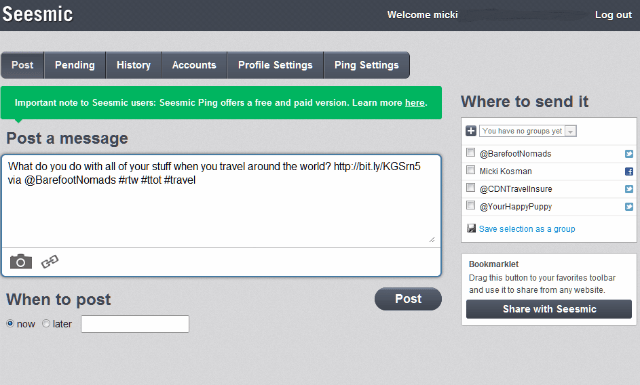Check the @YourHappyPuppy account checkbox
The height and width of the screenshot is (385, 640).
tap(471, 205)
